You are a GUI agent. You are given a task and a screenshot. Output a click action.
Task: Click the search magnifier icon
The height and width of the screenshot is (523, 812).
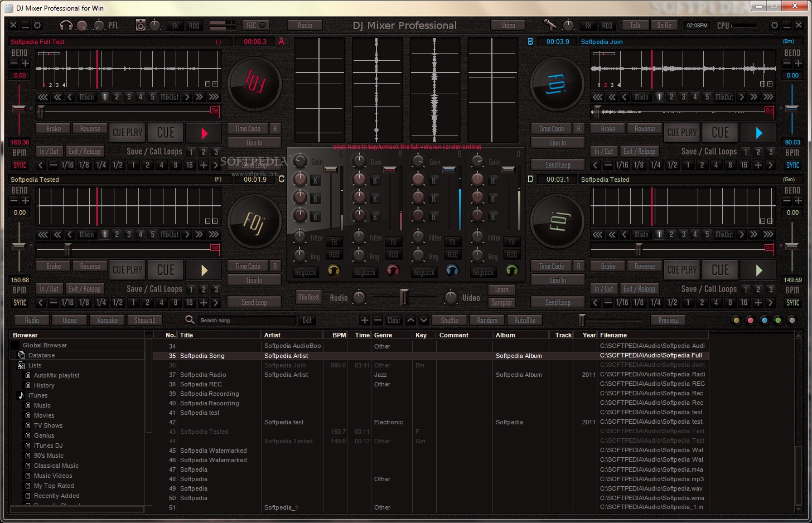(190, 320)
